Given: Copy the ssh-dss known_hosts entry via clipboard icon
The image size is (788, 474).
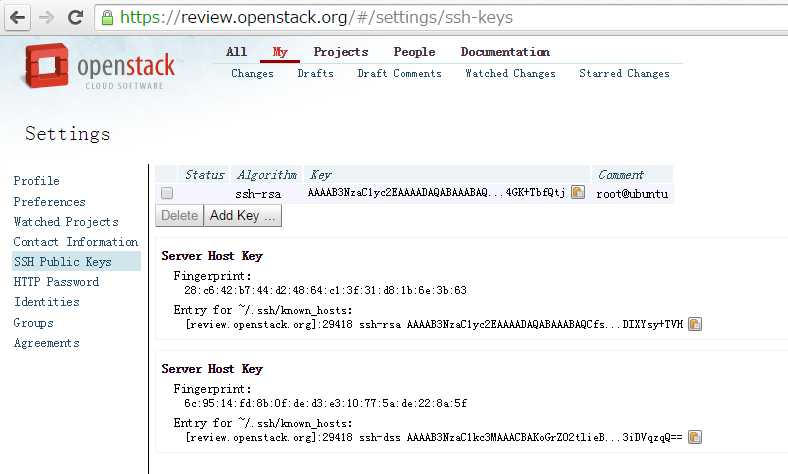Looking at the screenshot, I should tap(695, 437).
